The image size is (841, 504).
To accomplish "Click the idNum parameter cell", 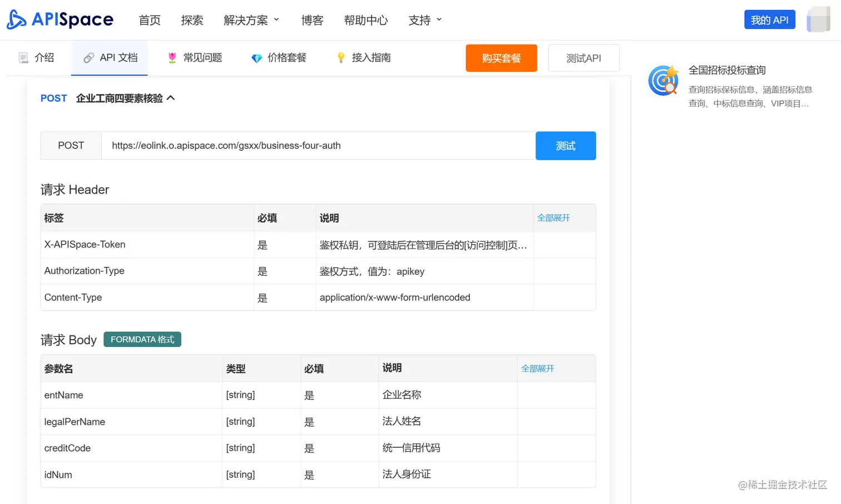I will tap(131, 475).
